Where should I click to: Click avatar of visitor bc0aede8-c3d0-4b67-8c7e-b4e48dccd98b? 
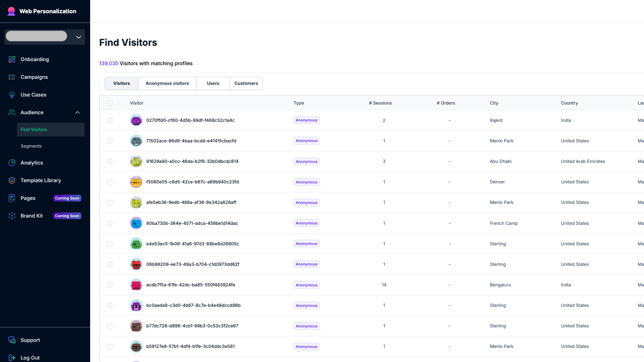(x=136, y=305)
